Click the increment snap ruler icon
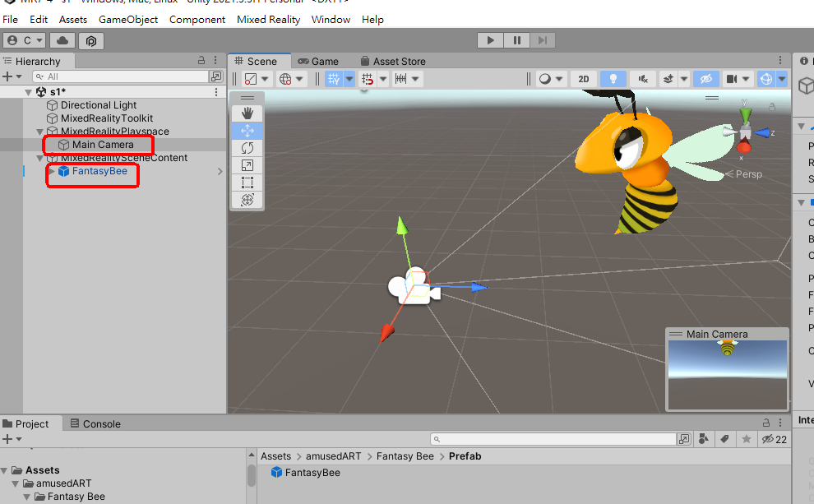The image size is (814, 504). tap(400, 79)
